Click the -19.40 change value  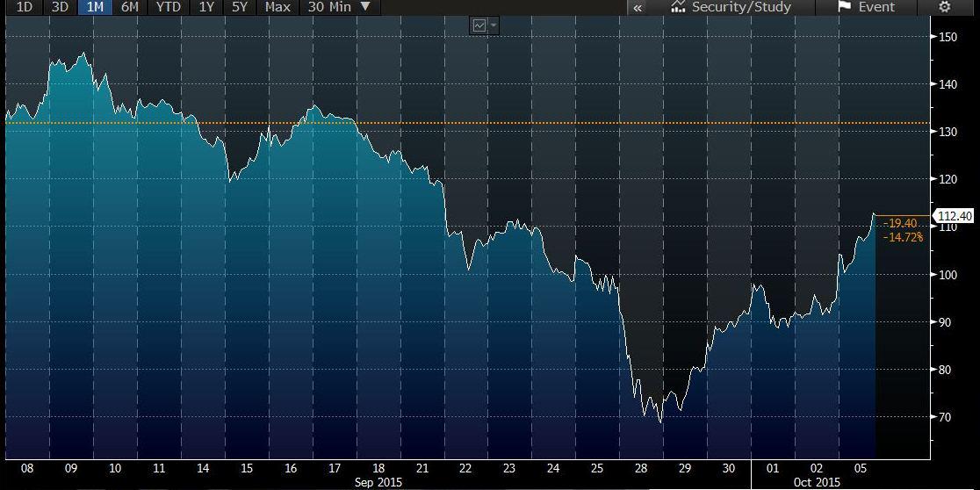tap(900, 225)
